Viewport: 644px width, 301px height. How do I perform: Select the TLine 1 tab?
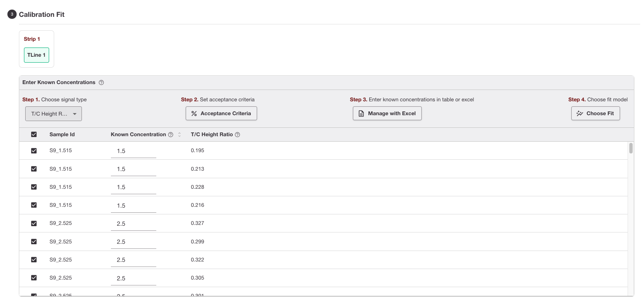click(x=37, y=55)
